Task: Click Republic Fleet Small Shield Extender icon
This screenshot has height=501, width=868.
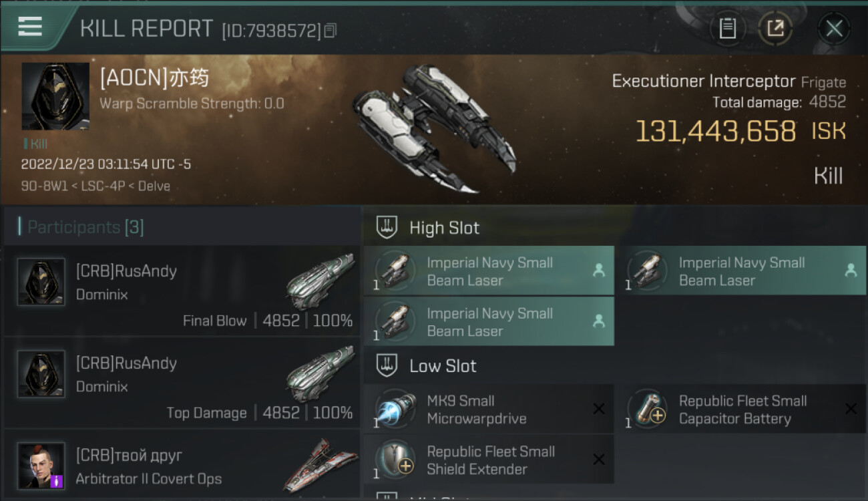Action: pos(395,460)
